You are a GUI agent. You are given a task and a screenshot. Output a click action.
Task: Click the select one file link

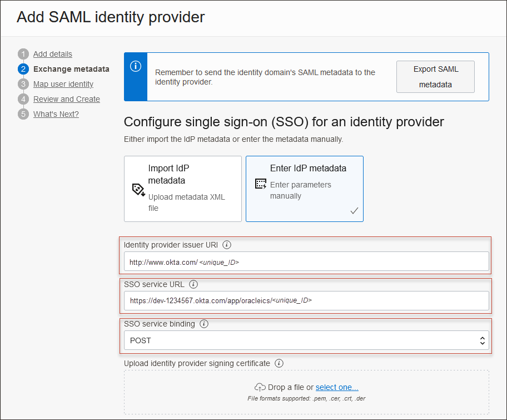[x=337, y=387]
